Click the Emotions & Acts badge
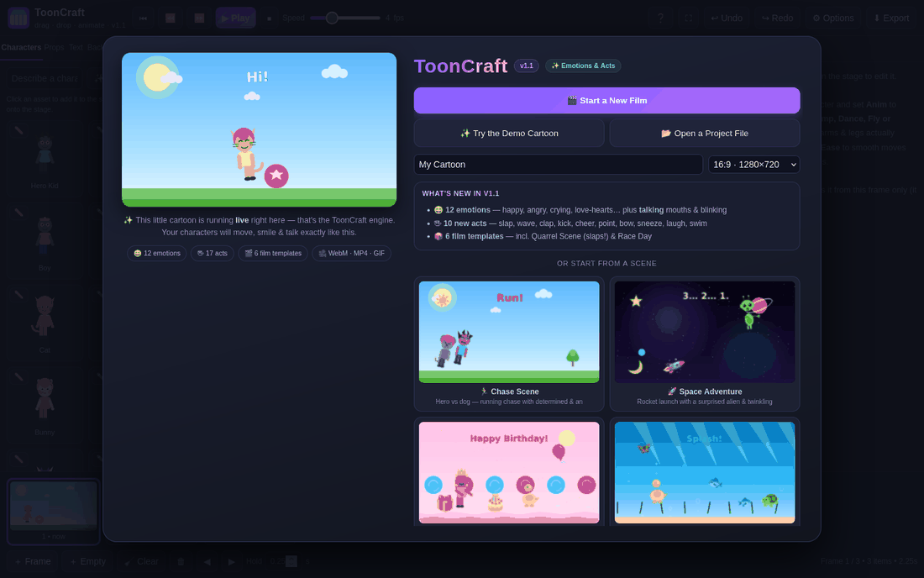This screenshot has width=924, height=578. tap(583, 66)
